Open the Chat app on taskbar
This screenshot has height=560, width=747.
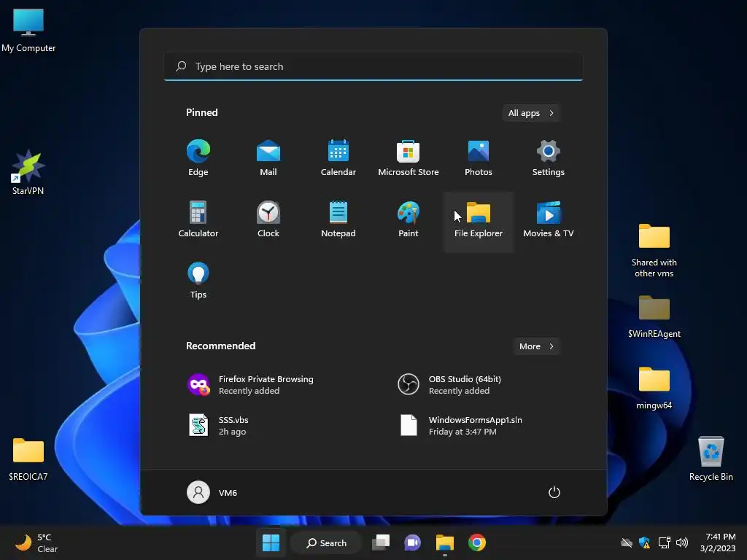coord(413,542)
